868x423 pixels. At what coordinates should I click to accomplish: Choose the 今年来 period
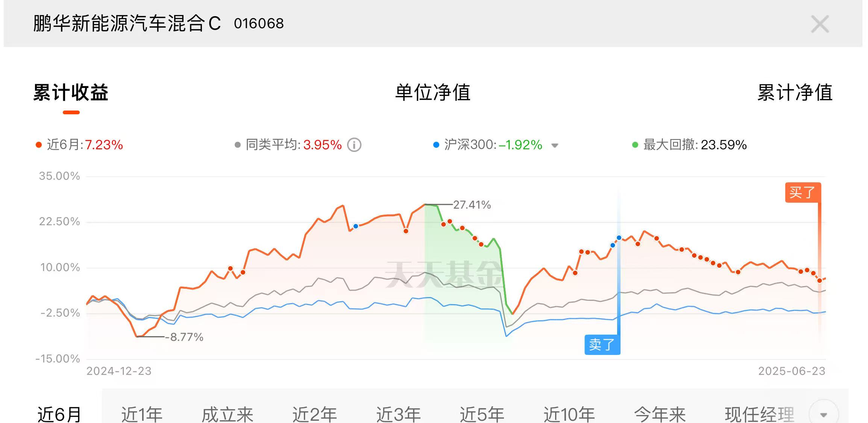[660, 414]
